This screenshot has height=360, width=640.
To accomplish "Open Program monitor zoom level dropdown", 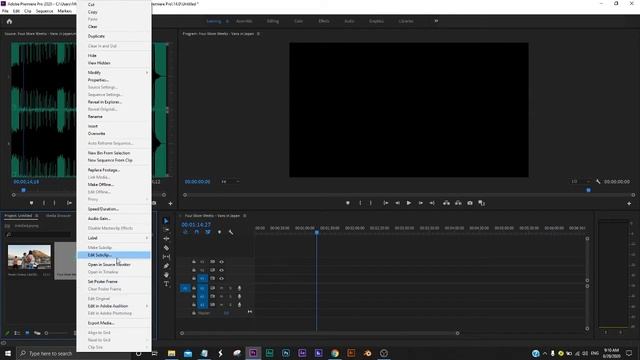I will [230, 182].
